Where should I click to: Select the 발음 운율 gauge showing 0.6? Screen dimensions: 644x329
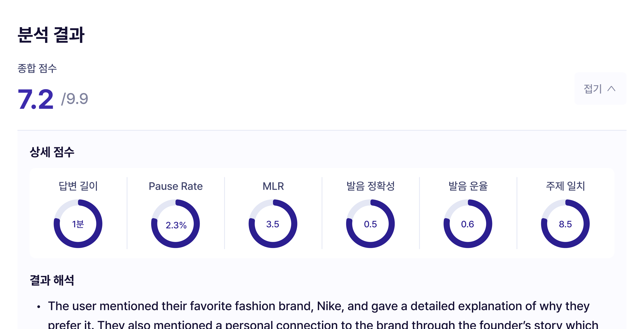click(x=468, y=224)
